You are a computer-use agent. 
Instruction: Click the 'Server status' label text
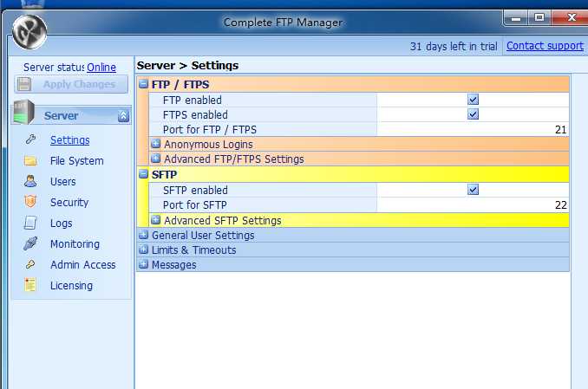(54, 67)
